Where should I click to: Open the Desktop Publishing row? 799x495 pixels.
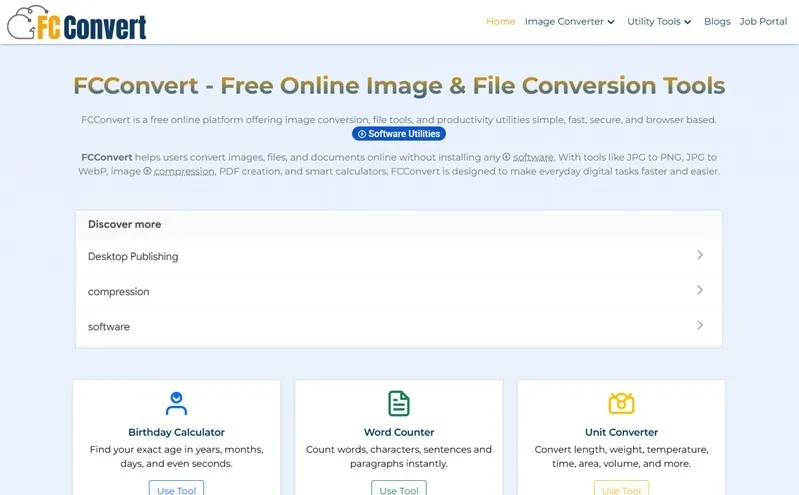398,256
